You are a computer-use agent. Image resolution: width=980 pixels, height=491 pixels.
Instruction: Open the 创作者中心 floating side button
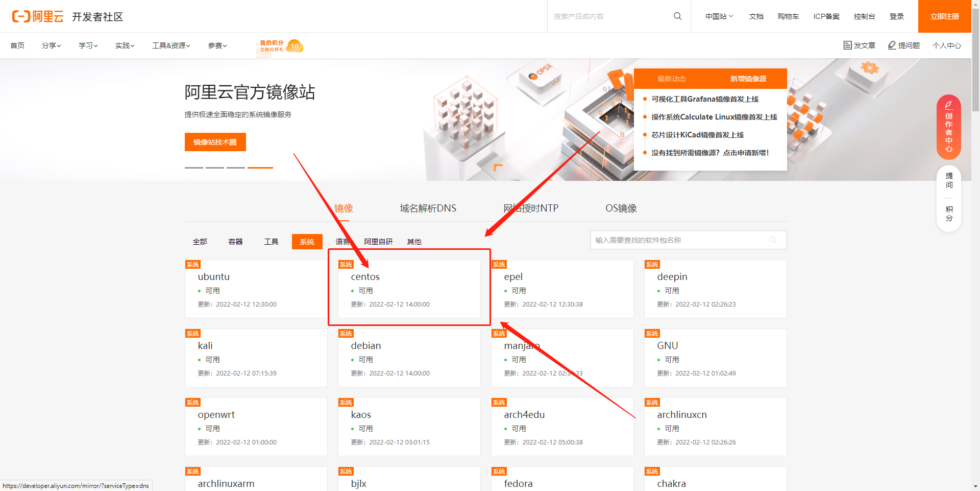coord(949,127)
